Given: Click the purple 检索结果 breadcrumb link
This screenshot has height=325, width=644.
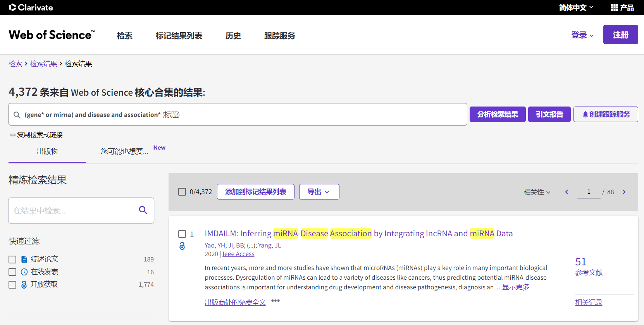Looking at the screenshot, I should pyautogui.click(x=43, y=64).
